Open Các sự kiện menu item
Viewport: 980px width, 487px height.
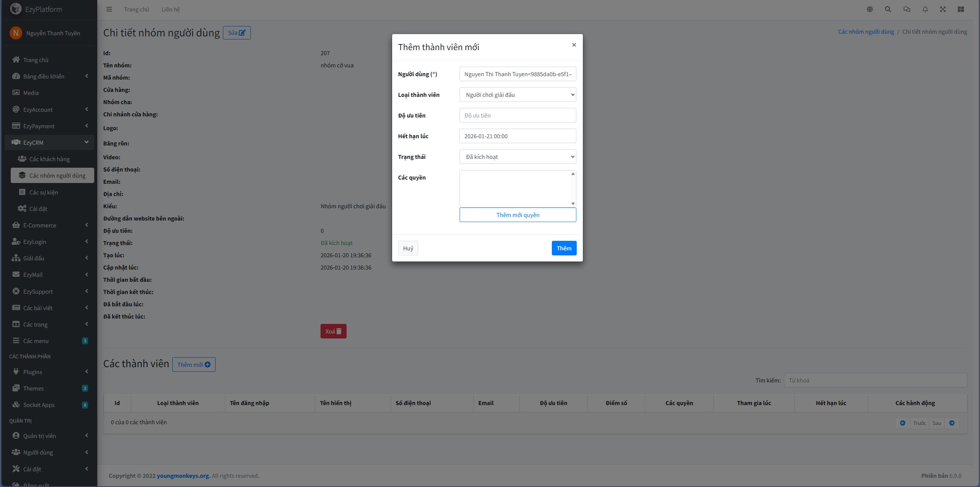pos(44,192)
